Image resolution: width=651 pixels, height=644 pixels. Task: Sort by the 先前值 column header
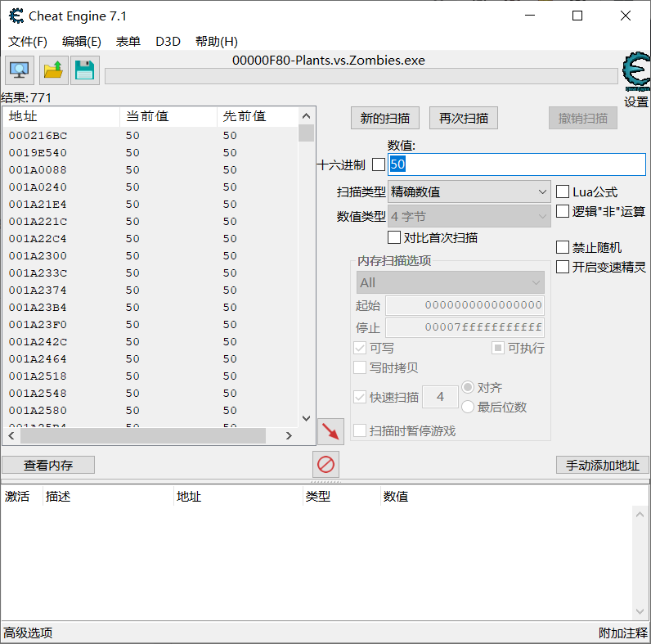(x=258, y=116)
